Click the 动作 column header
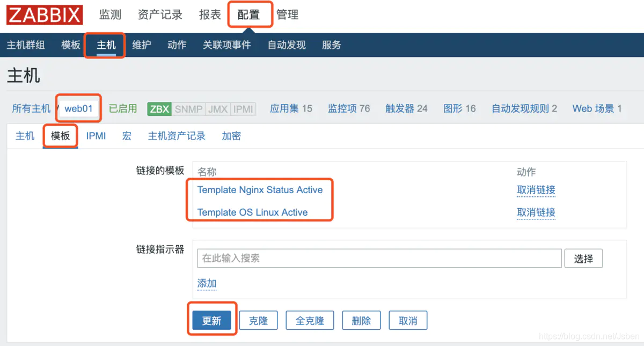 [526, 172]
